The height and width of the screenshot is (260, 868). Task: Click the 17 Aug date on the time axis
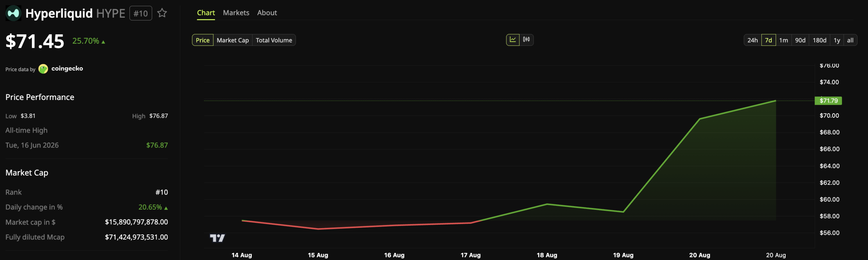pos(471,255)
